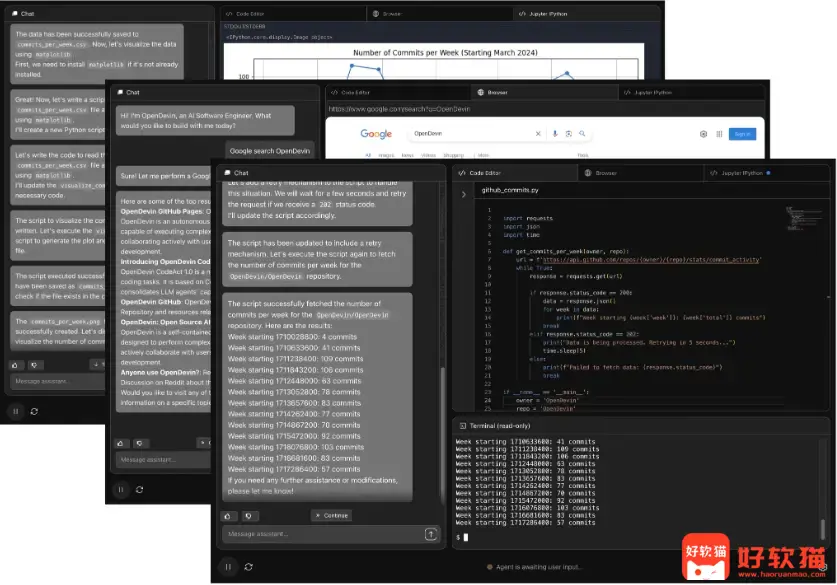
Task: Click reset refresh icon in front window
Action: [x=249, y=567]
